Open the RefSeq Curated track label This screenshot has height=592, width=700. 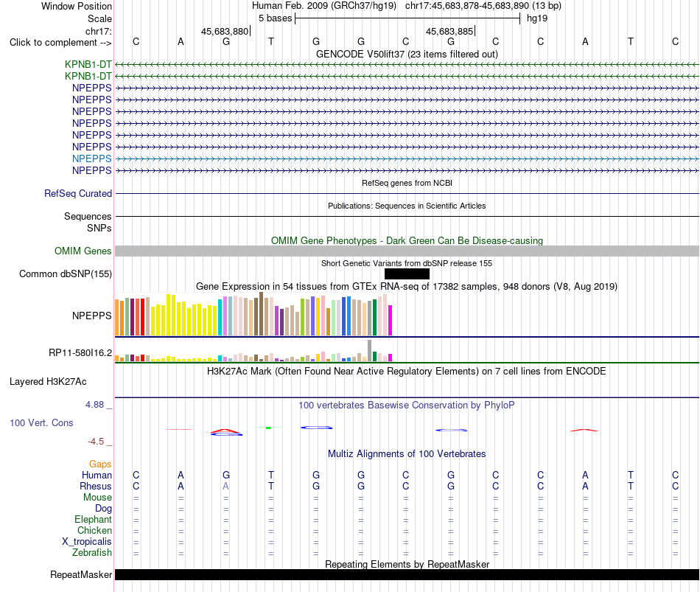click(77, 193)
